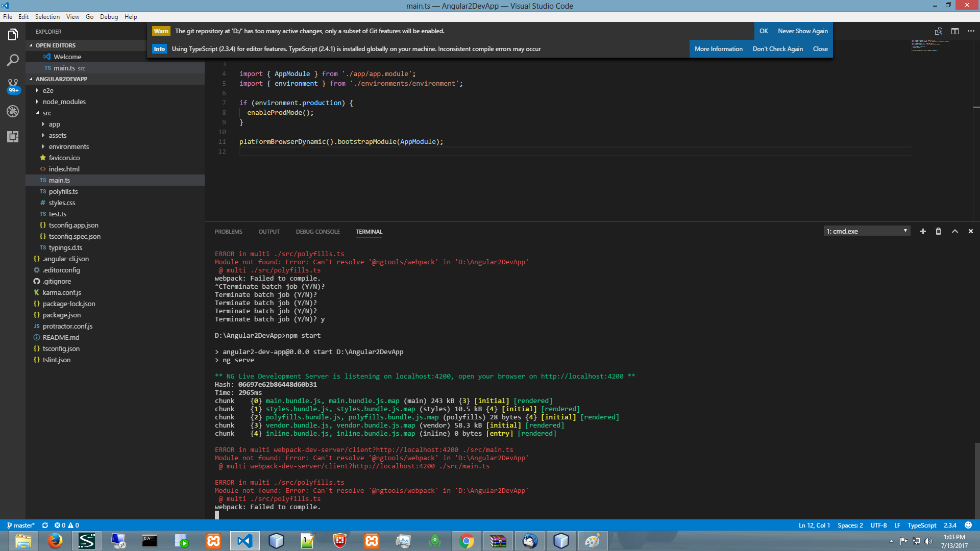Screen dimensions: 980x551
Task: Click the Explorer files icon
Action: click(13, 35)
